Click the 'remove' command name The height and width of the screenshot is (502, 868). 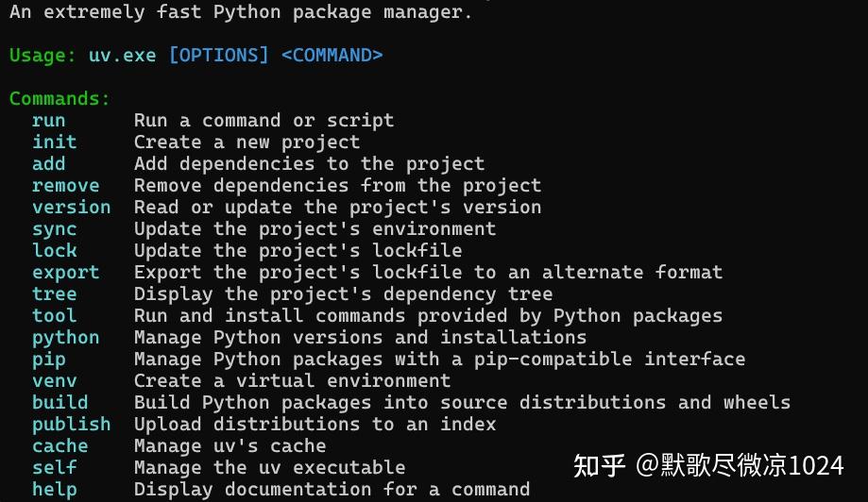[65, 186]
